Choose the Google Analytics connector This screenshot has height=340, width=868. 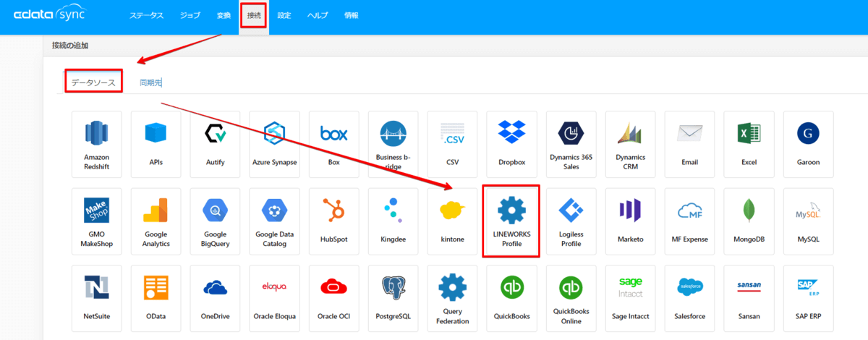[x=156, y=221]
